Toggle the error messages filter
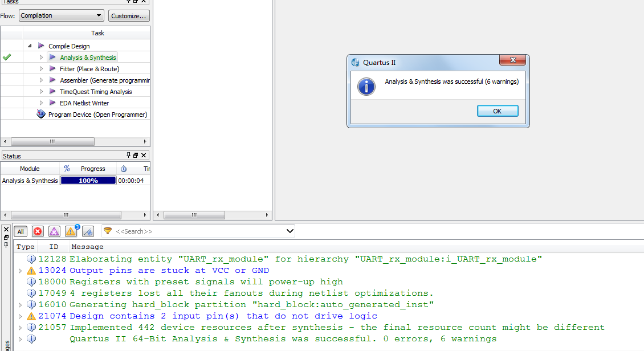This screenshot has height=351, width=644. point(38,231)
